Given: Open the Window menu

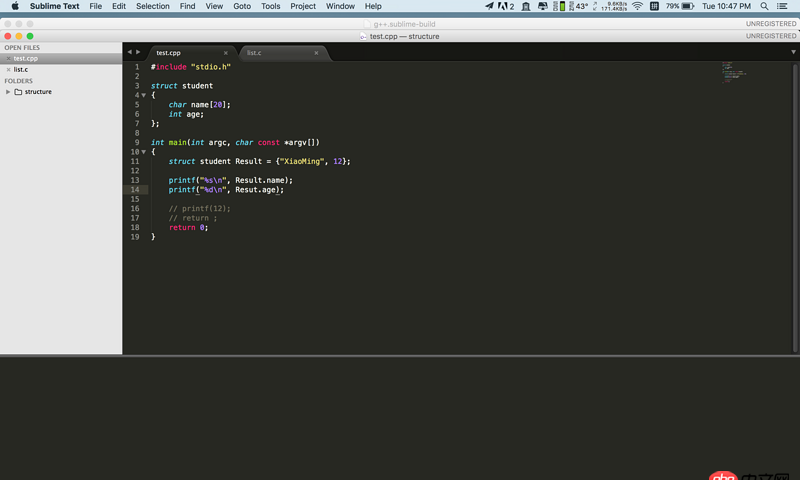Looking at the screenshot, I should click(340, 6).
